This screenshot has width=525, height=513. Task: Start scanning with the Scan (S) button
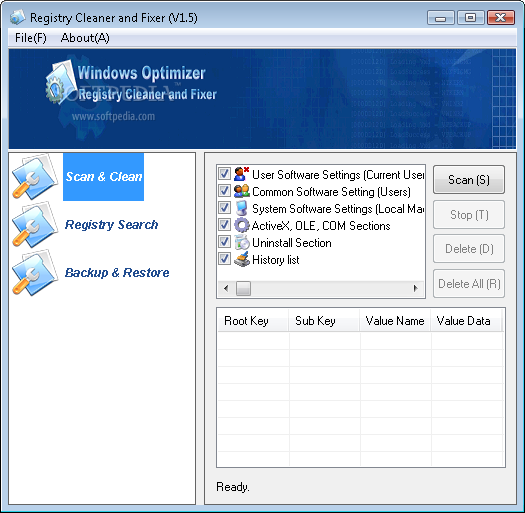click(469, 180)
